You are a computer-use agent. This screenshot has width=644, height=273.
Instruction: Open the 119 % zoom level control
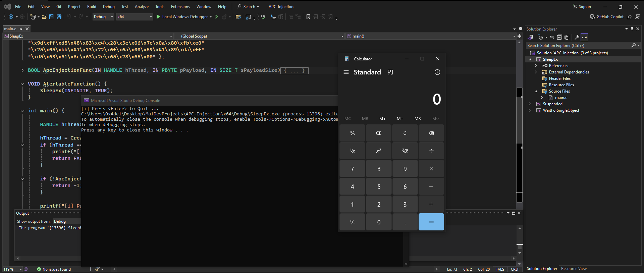point(13,269)
